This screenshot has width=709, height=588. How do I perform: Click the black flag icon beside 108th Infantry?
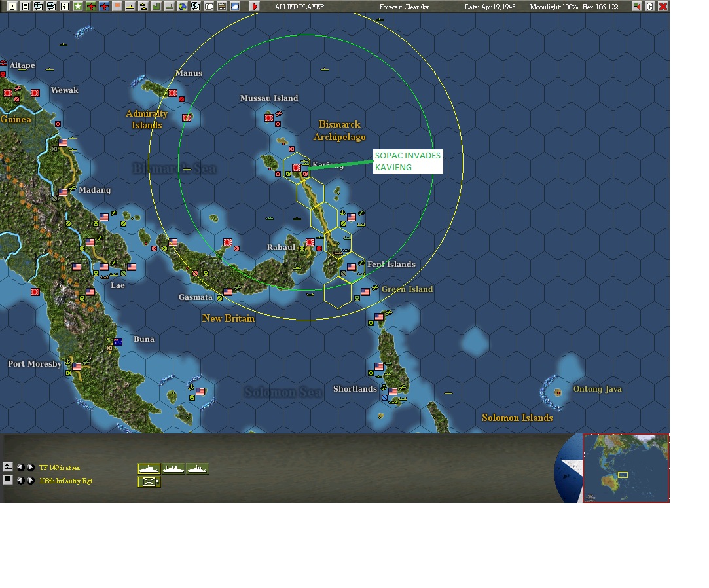8,480
